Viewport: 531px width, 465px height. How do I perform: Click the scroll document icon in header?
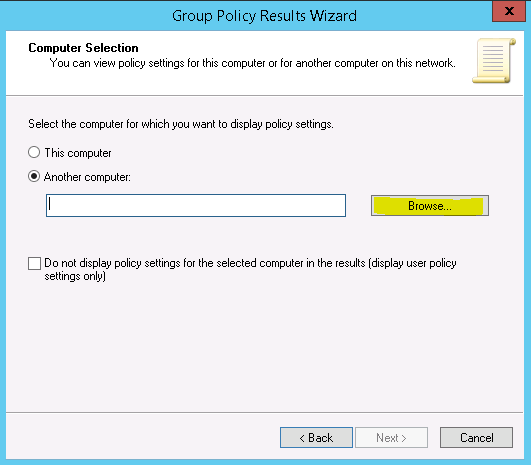tap(494, 61)
